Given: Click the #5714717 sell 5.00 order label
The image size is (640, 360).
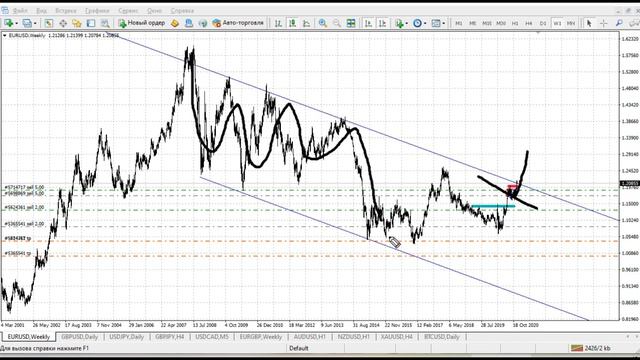Looking at the screenshot, I should (x=24, y=188).
